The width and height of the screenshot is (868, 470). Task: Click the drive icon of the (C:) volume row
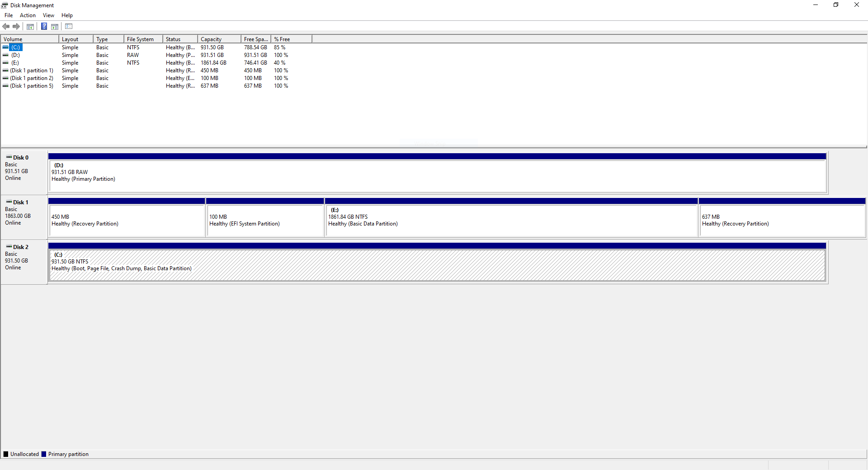(x=5, y=47)
